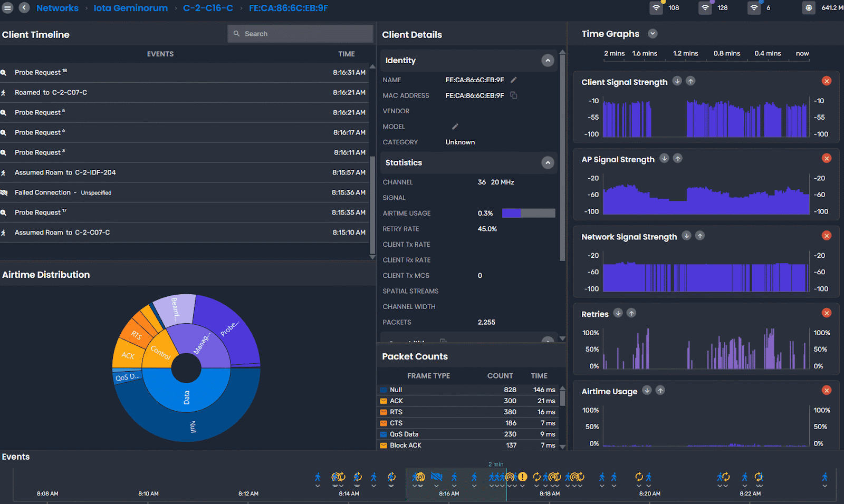Click the Wi-Fi icon showing 6
Viewport: 844px width, 504px height.
[x=754, y=8]
